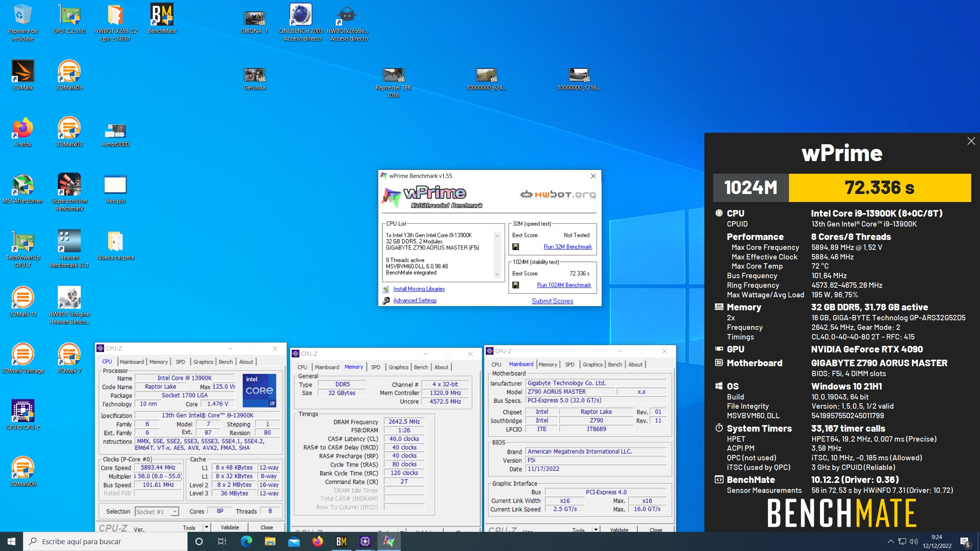The width and height of the screenshot is (980, 551).
Task: Click the Windows Start button
Action: point(11,541)
